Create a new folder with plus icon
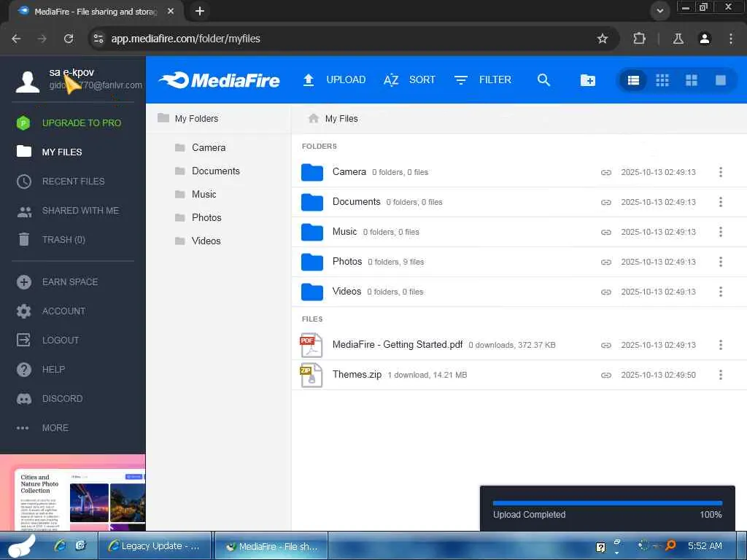The image size is (747, 560). (x=588, y=80)
